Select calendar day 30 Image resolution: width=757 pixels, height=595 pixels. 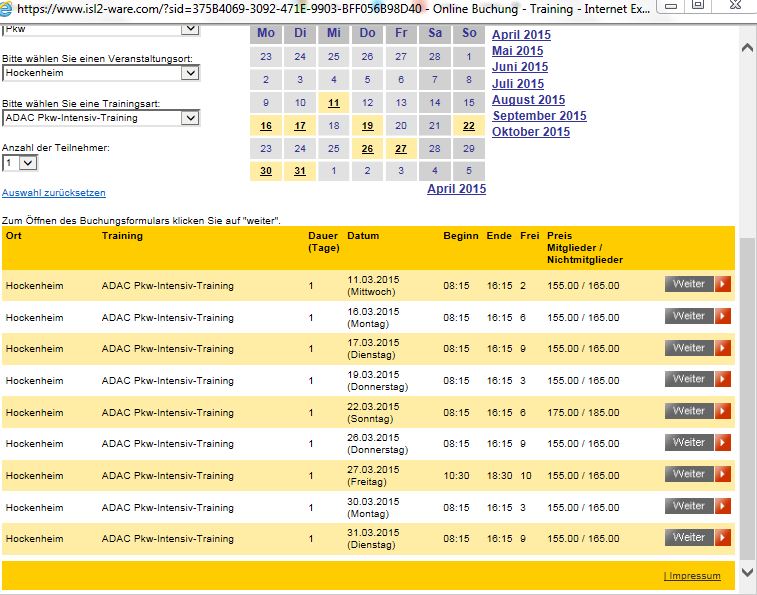[266, 171]
